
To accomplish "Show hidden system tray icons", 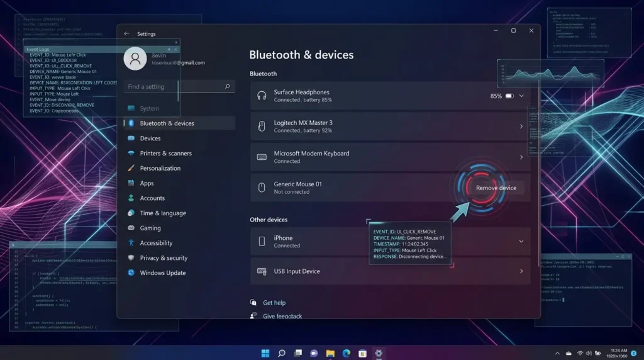I will coord(557,353).
